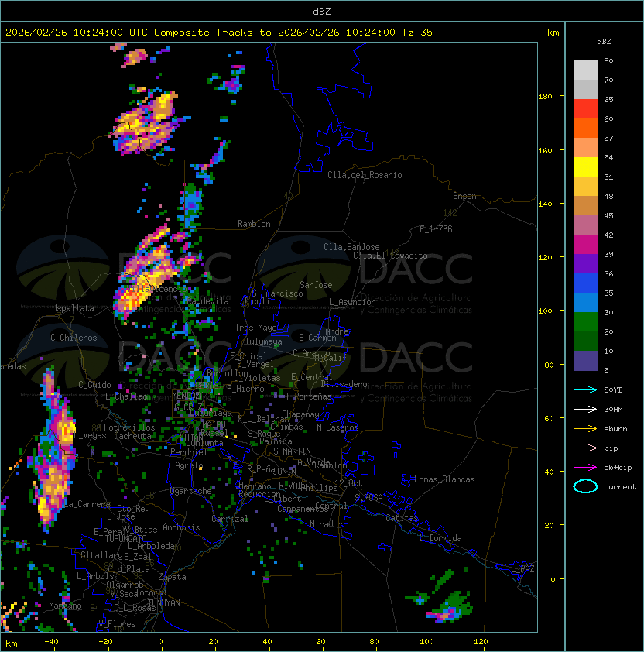This screenshot has height=652, width=644.
Task: Click the pink bip arrow legend icon
Action: (x=585, y=448)
